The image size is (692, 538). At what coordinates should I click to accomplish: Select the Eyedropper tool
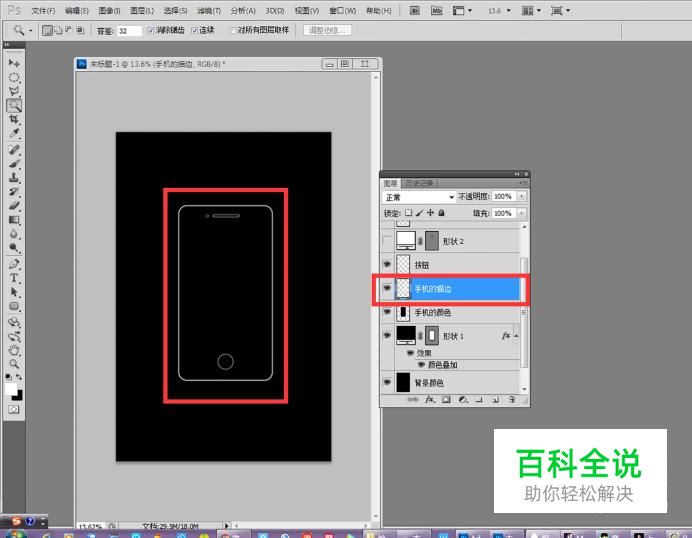(x=14, y=133)
